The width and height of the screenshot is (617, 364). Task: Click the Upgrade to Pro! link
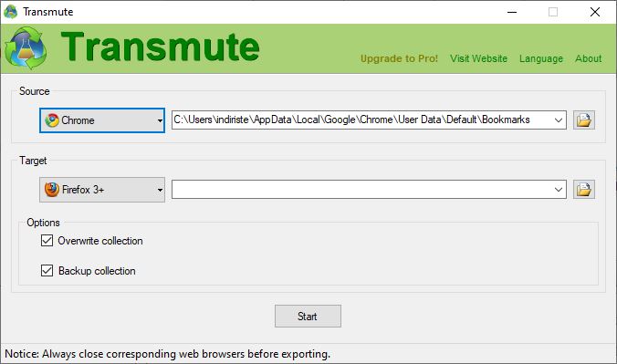[x=399, y=58]
